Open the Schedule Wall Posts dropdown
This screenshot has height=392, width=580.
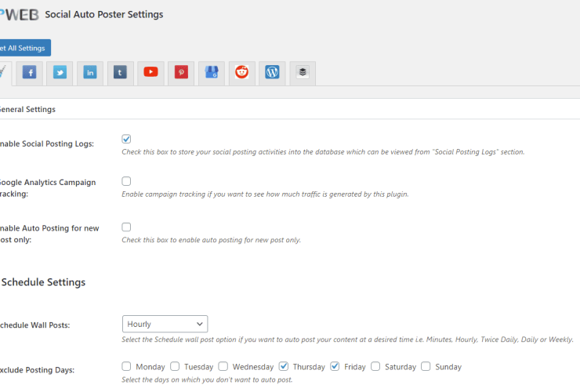coord(165,324)
